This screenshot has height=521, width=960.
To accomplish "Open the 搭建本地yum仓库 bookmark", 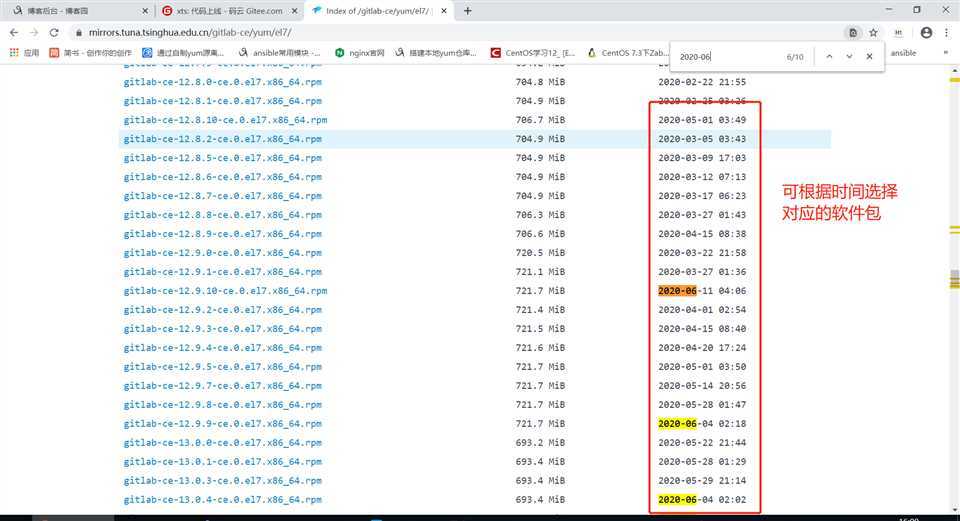I will (436, 53).
